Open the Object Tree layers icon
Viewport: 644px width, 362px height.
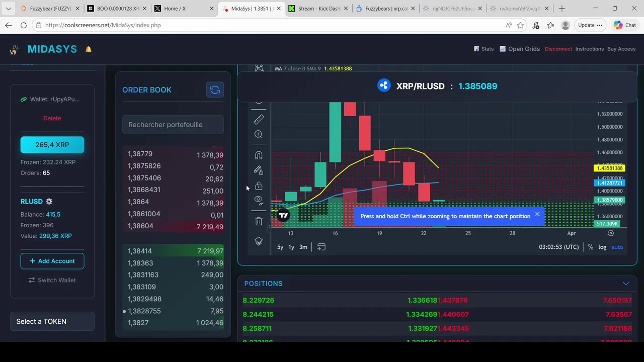[x=259, y=241]
